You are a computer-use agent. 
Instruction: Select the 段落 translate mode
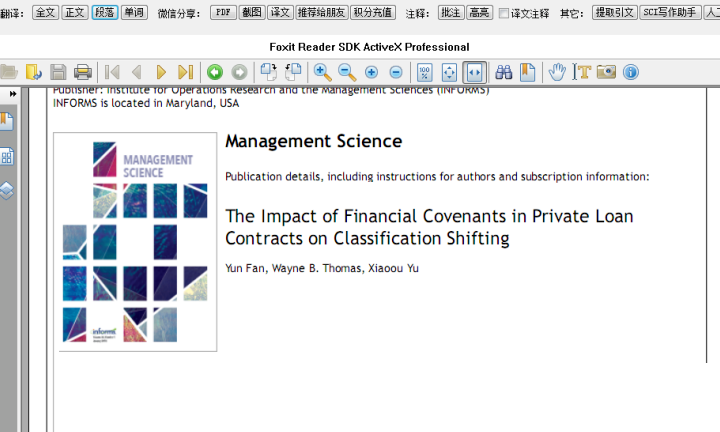click(x=105, y=12)
